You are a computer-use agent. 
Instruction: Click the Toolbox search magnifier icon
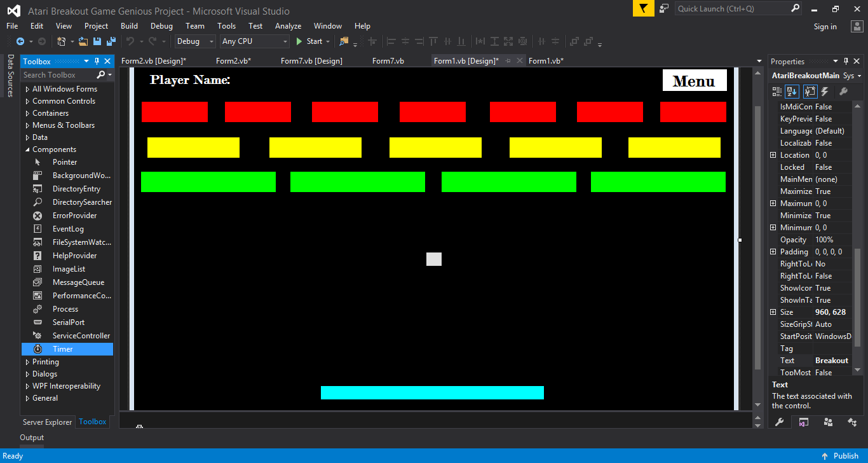pyautogui.click(x=100, y=75)
